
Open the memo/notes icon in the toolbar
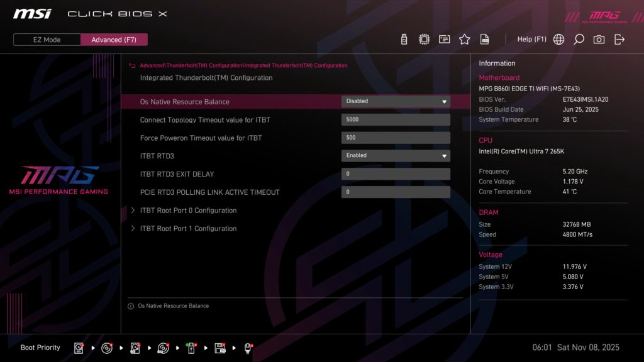point(444,38)
